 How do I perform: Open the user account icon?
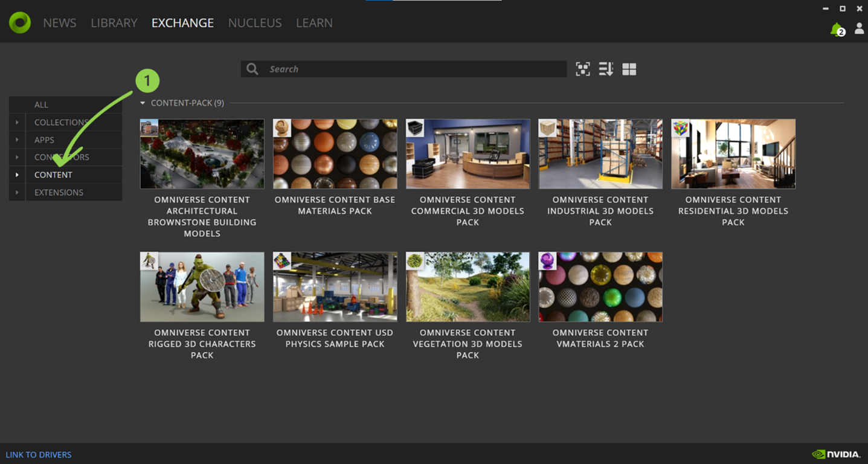pyautogui.click(x=859, y=29)
